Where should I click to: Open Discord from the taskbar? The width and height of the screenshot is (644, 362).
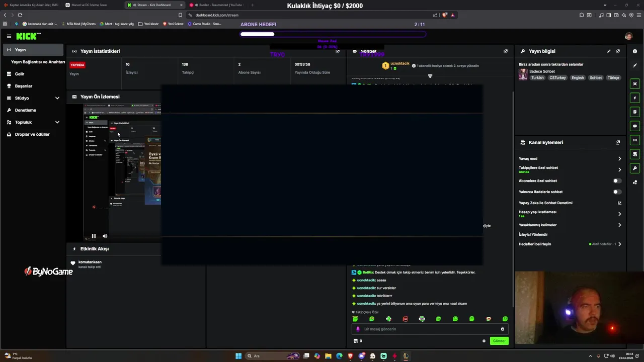pos(361,356)
